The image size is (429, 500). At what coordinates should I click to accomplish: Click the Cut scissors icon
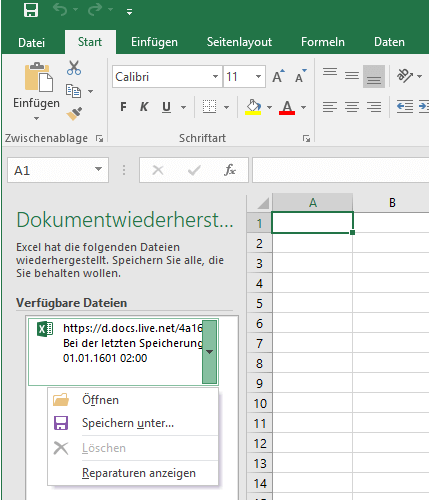[74, 68]
